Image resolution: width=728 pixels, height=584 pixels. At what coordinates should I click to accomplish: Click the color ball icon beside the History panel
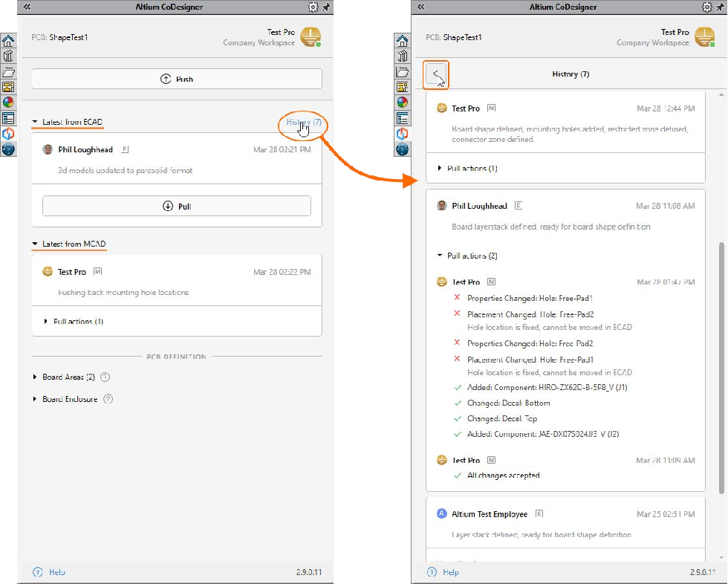pos(402,103)
